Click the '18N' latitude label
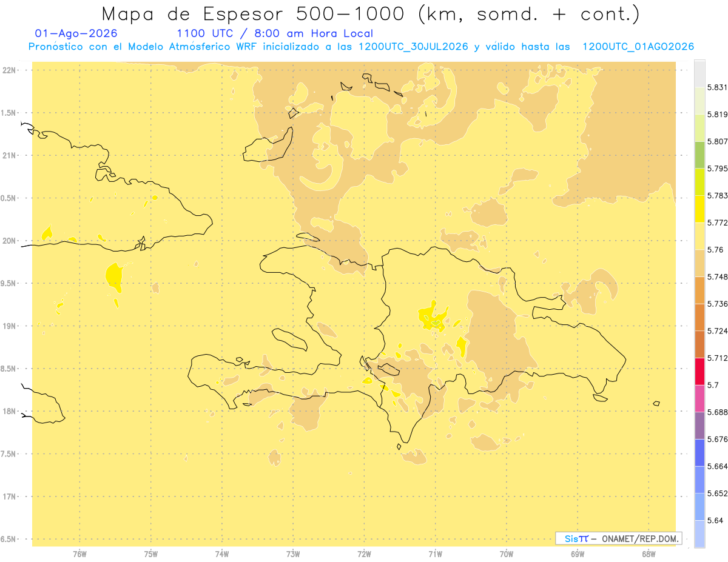The height and width of the screenshot is (562, 728). [10, 411]
